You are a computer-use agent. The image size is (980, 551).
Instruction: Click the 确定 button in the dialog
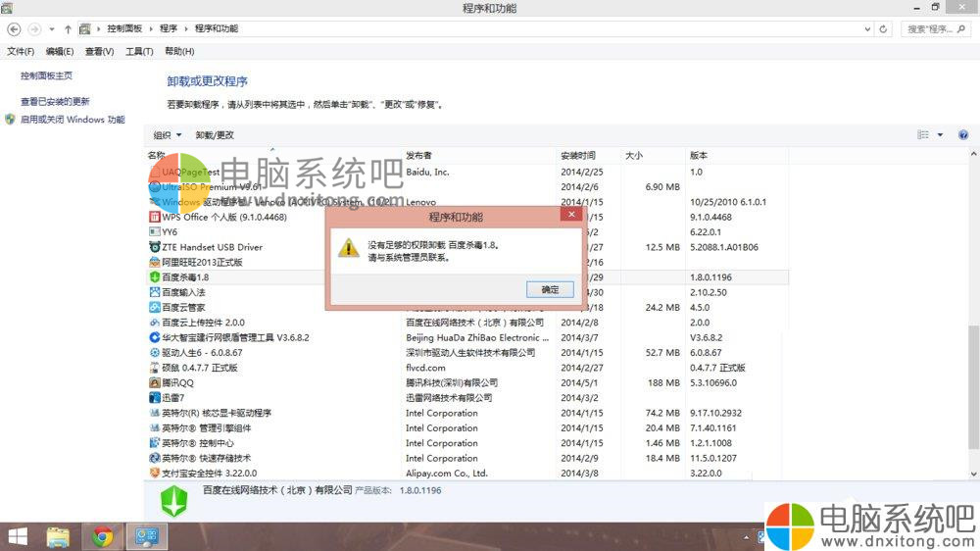point(550,289)
